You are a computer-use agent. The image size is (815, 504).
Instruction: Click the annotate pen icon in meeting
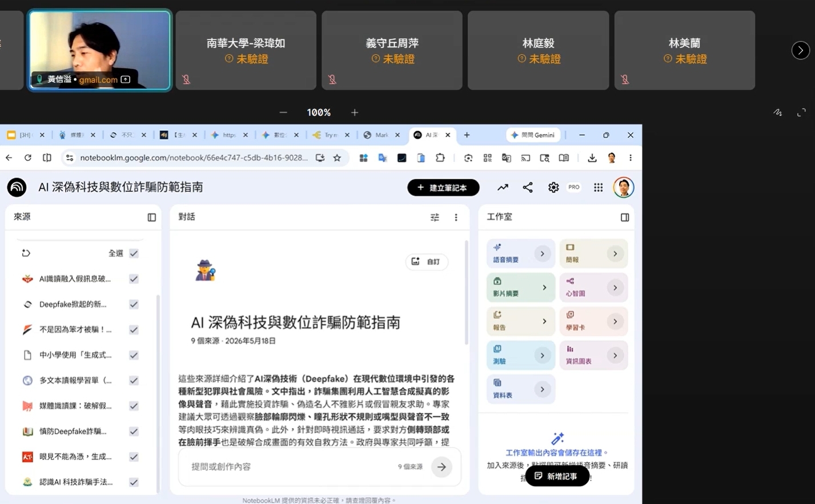coord(778,112)
